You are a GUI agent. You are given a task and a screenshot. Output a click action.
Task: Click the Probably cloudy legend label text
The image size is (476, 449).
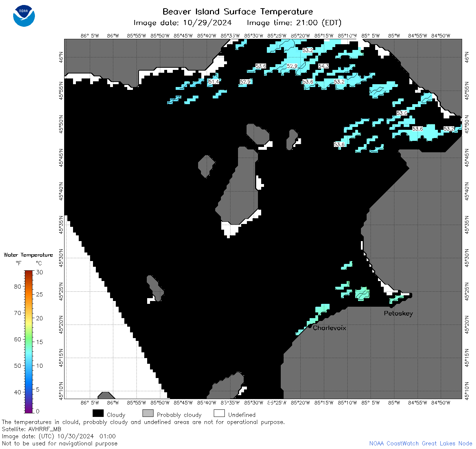pyautogui.click(x=179, y=415)
